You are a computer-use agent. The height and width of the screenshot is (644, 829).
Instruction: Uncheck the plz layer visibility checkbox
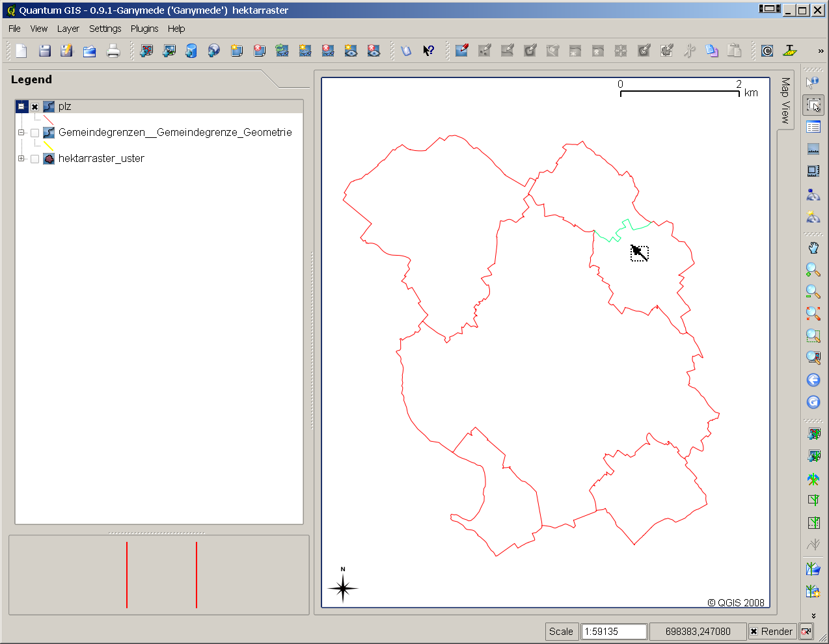pos(35,107)
